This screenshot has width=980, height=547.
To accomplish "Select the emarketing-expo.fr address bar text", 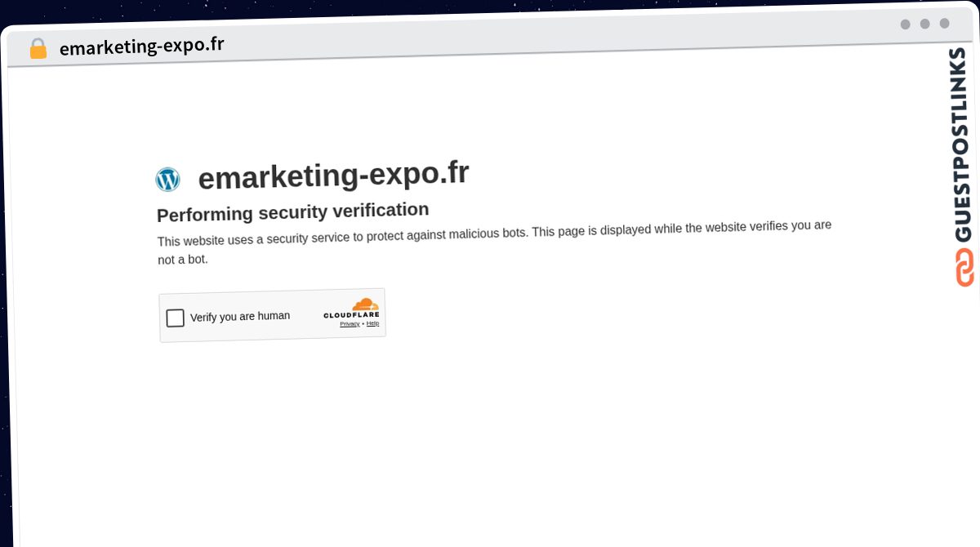I will pos(141,46).
